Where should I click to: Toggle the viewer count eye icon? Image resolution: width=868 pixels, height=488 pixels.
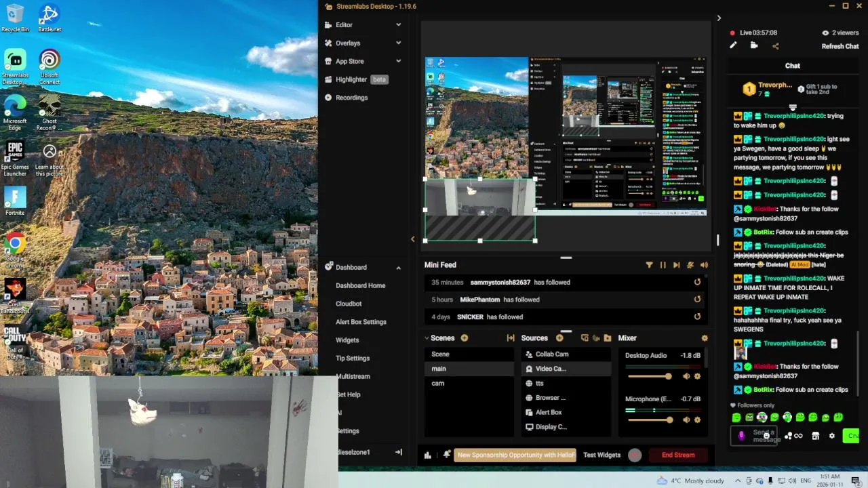pos(825,33)
